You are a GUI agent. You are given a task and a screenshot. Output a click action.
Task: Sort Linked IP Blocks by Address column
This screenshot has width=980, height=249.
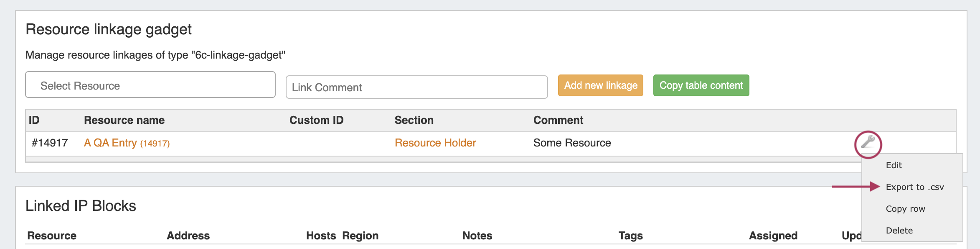tap(188, 236)
